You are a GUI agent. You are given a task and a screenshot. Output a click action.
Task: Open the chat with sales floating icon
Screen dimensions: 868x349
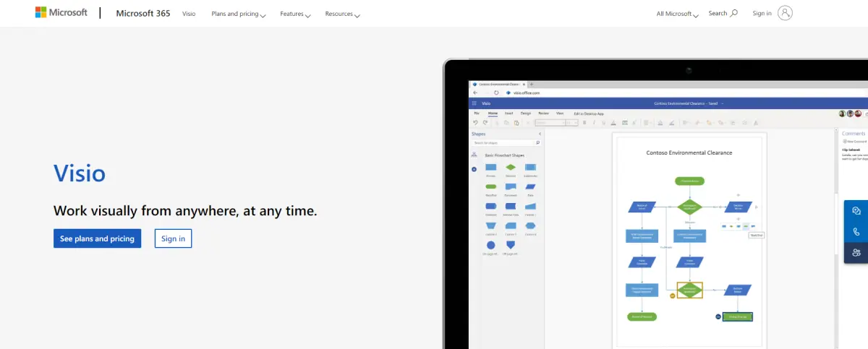point(856,211)
